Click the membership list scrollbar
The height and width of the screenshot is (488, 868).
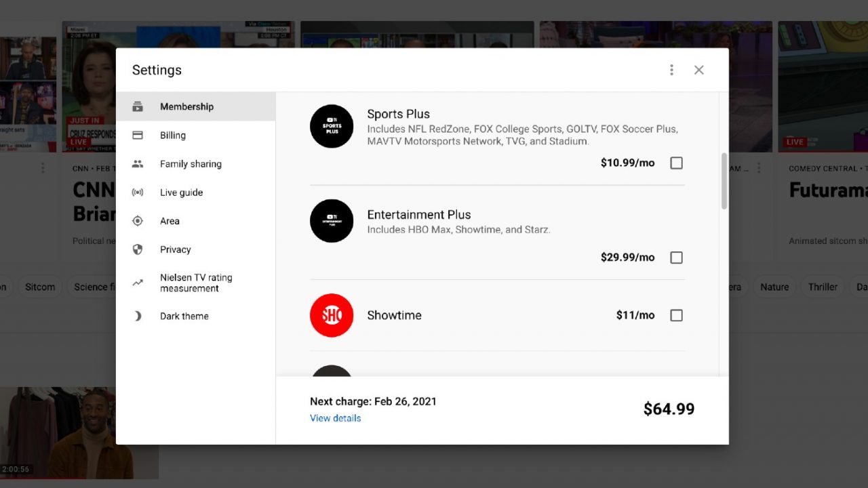[x=724, y=180]
